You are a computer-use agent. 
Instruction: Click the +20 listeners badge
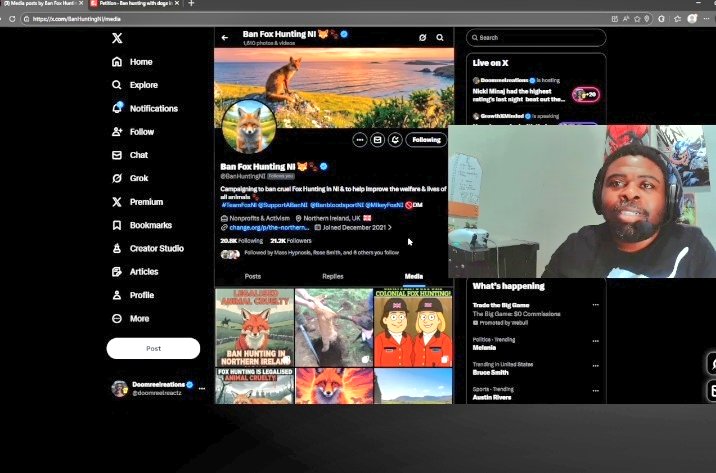pos(586,95)
